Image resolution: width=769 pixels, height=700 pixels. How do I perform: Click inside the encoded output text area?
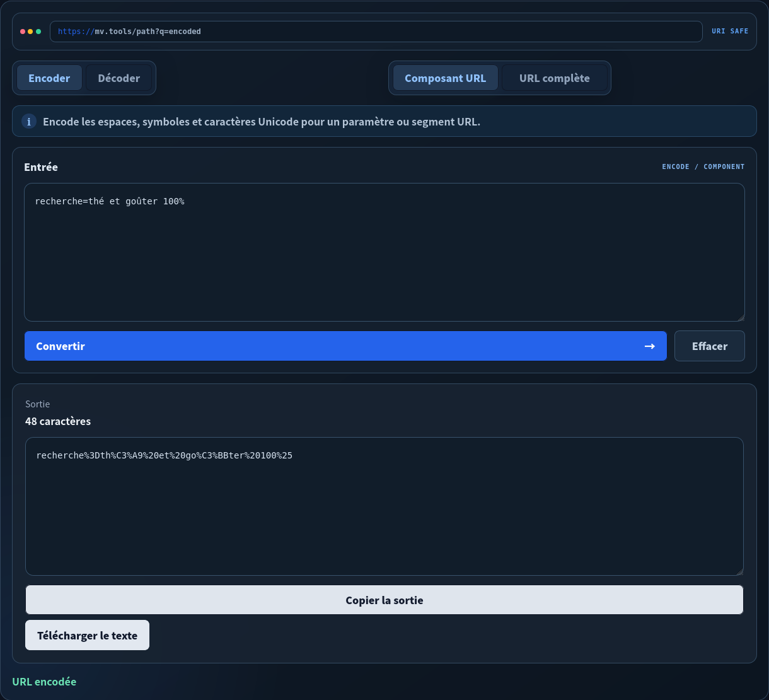pyautogui.click(x=384, y=506)
